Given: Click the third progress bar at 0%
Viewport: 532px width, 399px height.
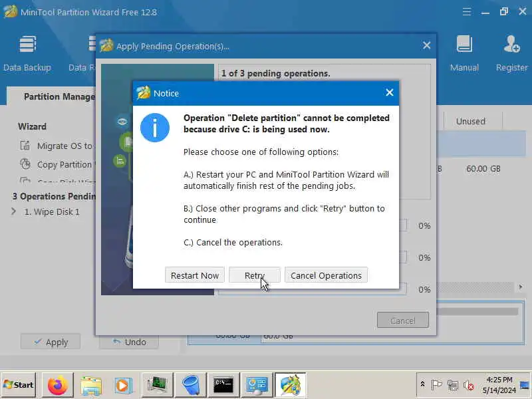Looking at the screenshot, I should click(x=313, y=289).
